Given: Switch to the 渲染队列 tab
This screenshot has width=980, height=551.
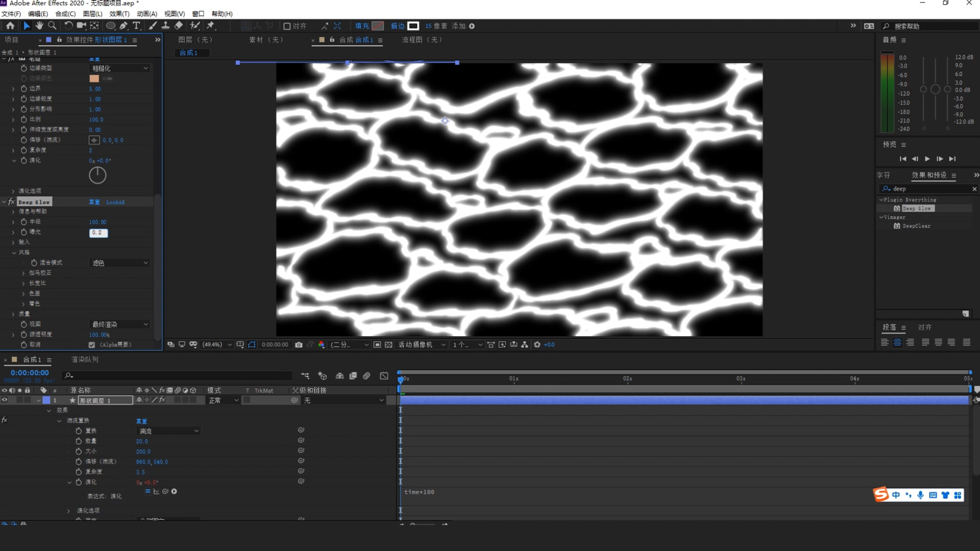Looking at the screenshot, I should tap(85, 360).
